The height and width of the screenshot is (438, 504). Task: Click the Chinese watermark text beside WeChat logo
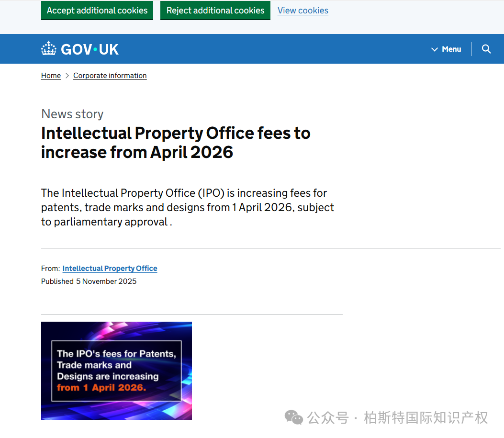(397, 417)
